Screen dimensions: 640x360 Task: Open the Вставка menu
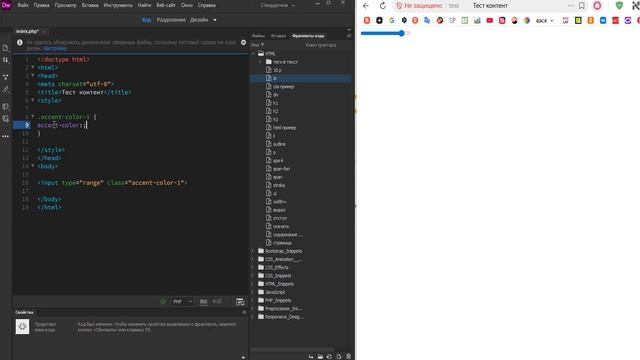click(x=90, y=5)
